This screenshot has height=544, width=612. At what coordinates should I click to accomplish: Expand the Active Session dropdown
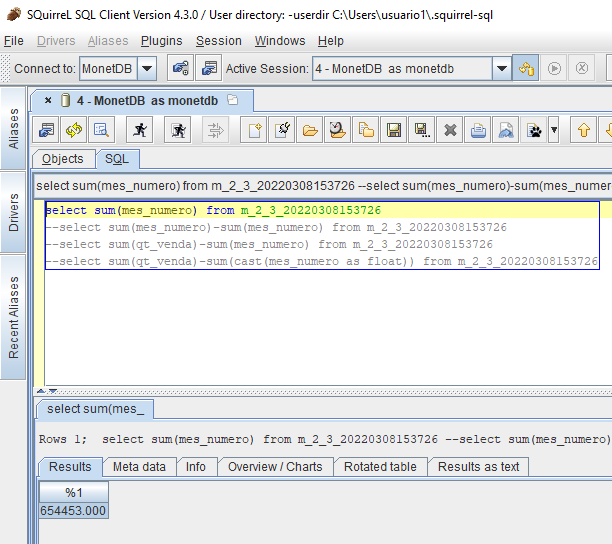pyautogui.click(x=502, y=69)
